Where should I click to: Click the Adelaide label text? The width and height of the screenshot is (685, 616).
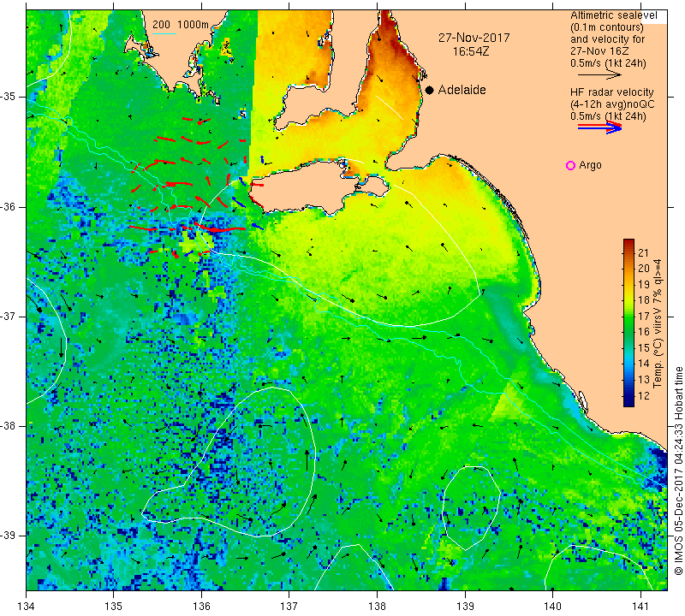(x=462, y=90)
